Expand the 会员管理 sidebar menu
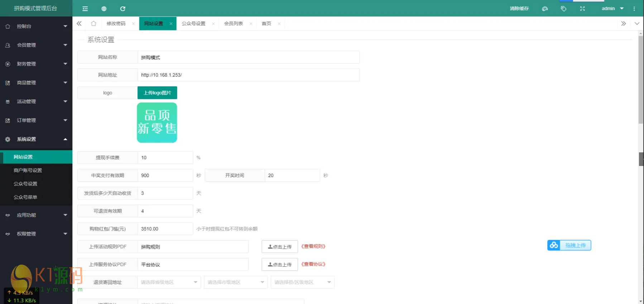Viewport: 644px width, 304px height. [36, 45]
